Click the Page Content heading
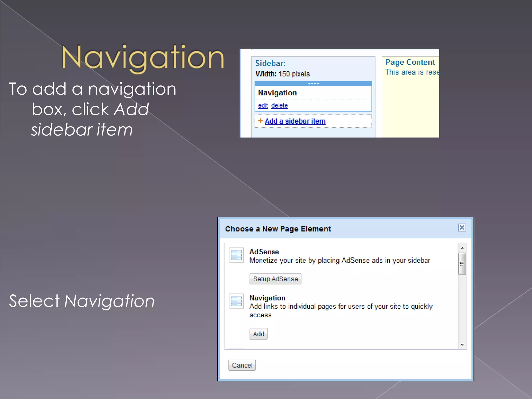 (410, 62)
